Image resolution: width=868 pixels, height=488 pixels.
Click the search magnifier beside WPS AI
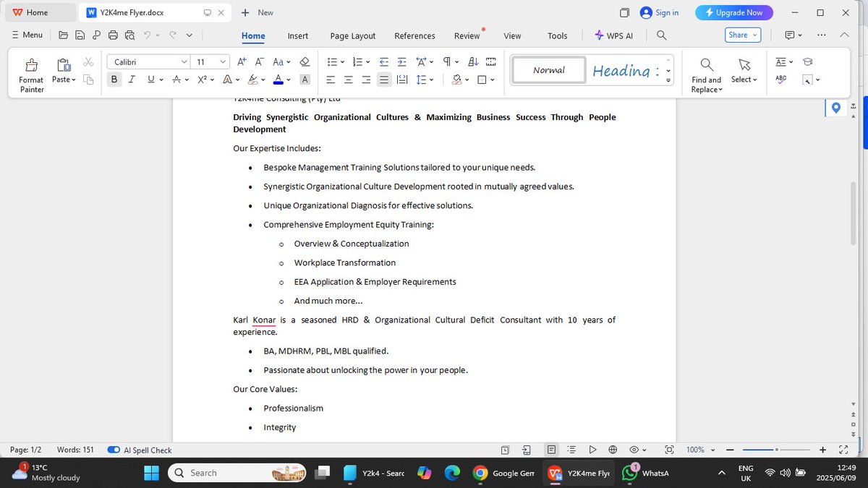(x=661, y=35)
